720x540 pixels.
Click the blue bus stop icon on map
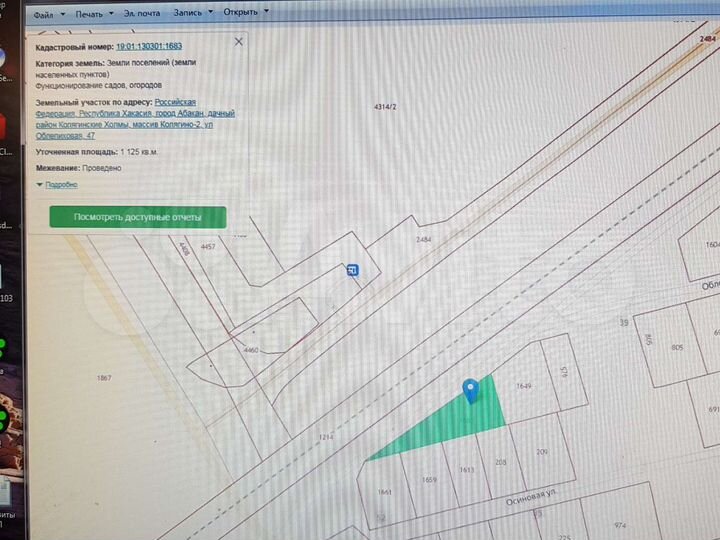click(353, 270)
